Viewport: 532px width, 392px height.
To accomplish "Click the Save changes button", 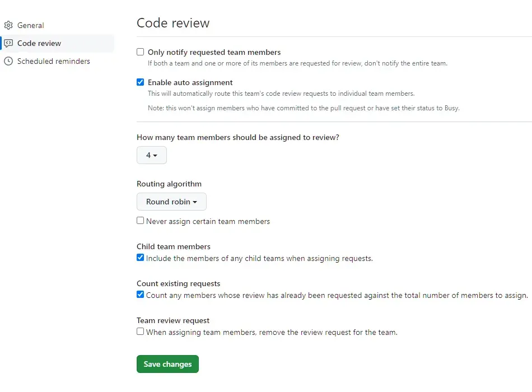I will [x=167, y=364].
